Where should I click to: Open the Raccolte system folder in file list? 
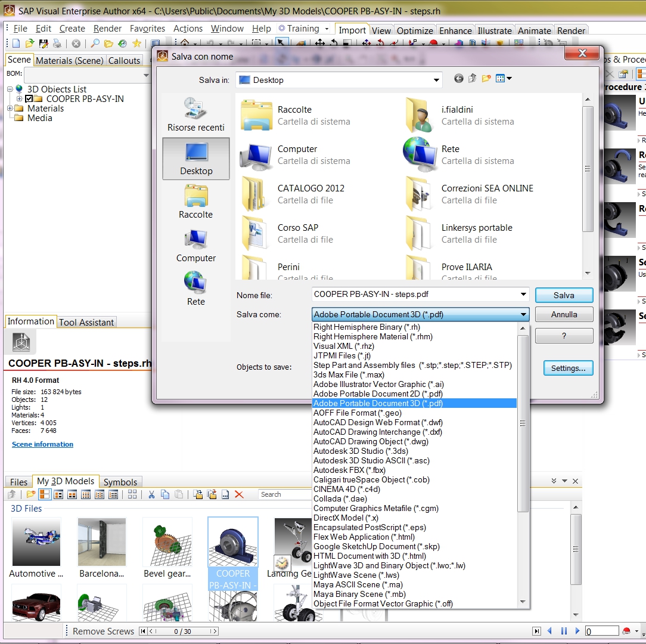click(296, 116)
